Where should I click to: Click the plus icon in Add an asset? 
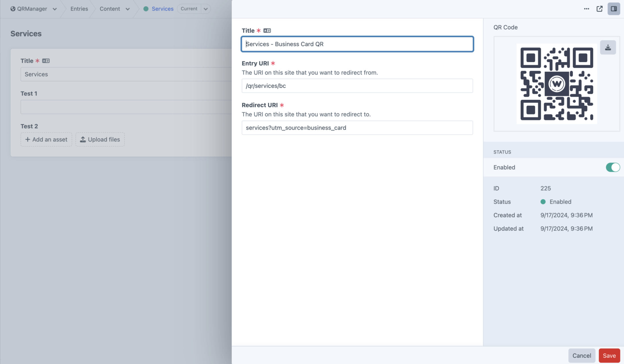(28, 139)
